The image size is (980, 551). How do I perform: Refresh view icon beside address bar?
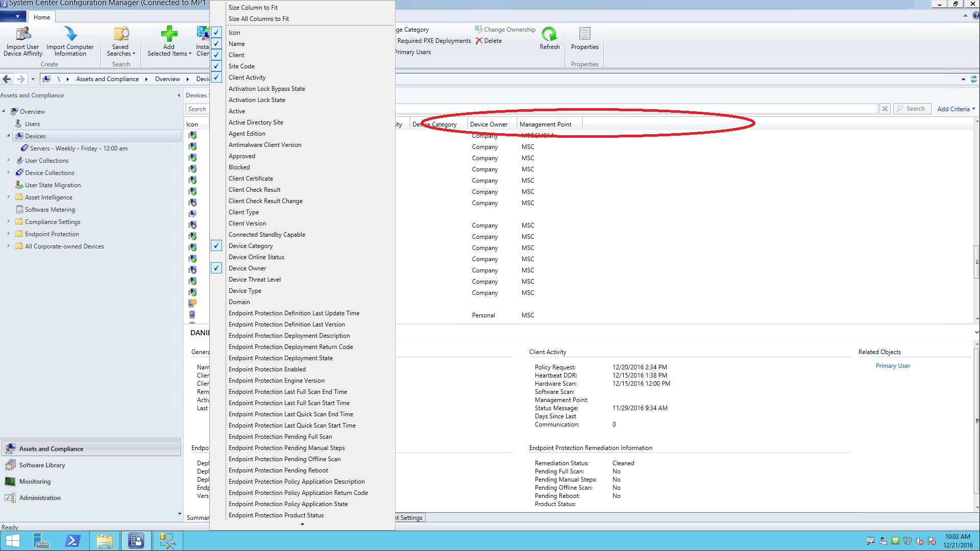click(x=973, y=79)
